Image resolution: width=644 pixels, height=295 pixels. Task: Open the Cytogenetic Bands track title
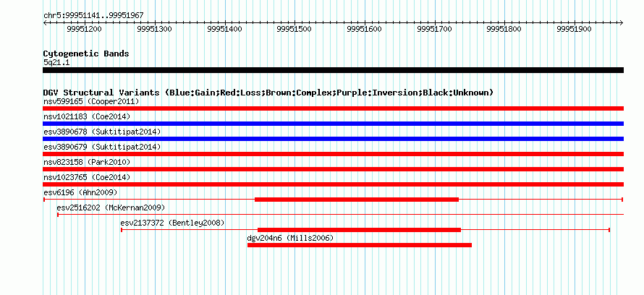(x=86, y=54)
